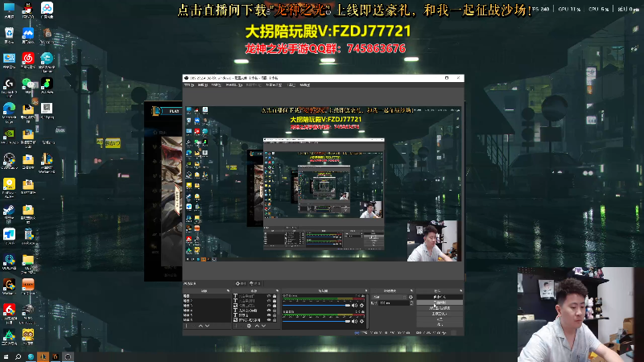Pop out the Controls dock header icon
644x362 pixels.
pyautogui.click(x=461, y=290)
